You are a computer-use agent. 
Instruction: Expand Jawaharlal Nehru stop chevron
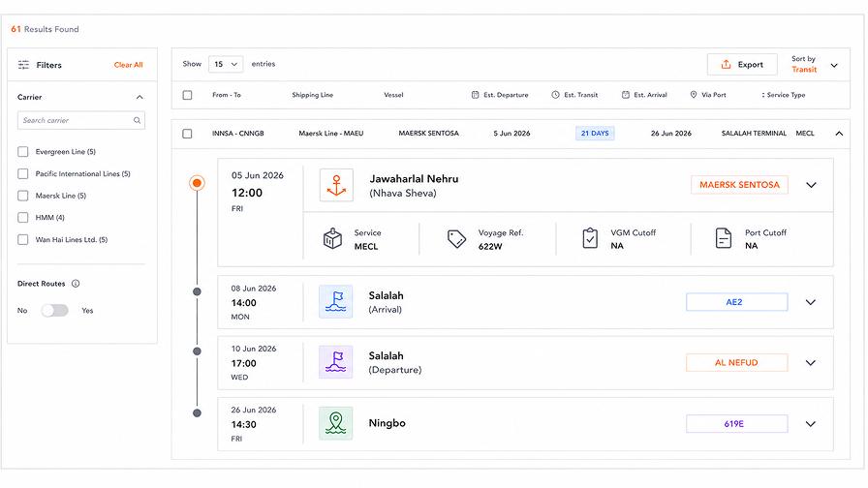pyautogui.click(x=811, y=185)
